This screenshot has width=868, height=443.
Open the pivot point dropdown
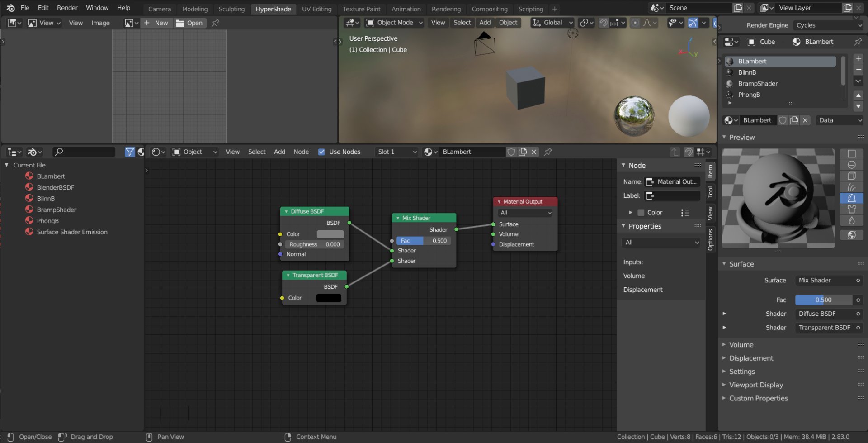click(x=586, y=23)
